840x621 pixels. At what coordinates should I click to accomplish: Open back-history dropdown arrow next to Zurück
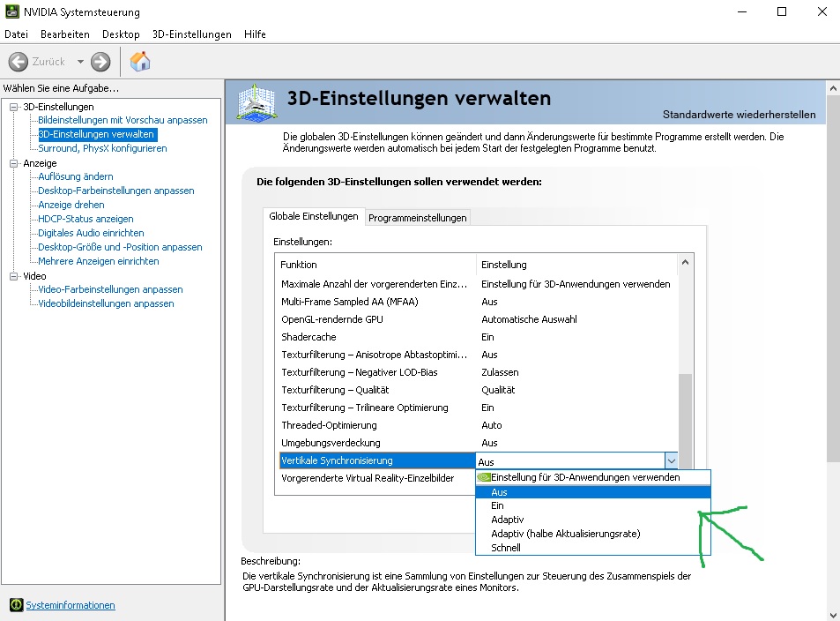point(80,62)
